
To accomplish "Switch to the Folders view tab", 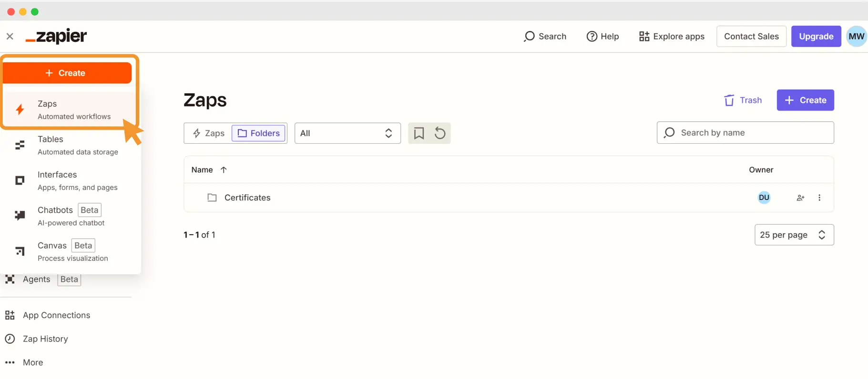I will (x=259, y=133).
